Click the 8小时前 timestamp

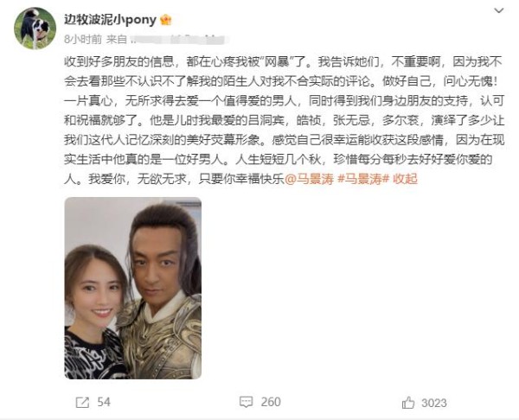[x=83, y=40]
